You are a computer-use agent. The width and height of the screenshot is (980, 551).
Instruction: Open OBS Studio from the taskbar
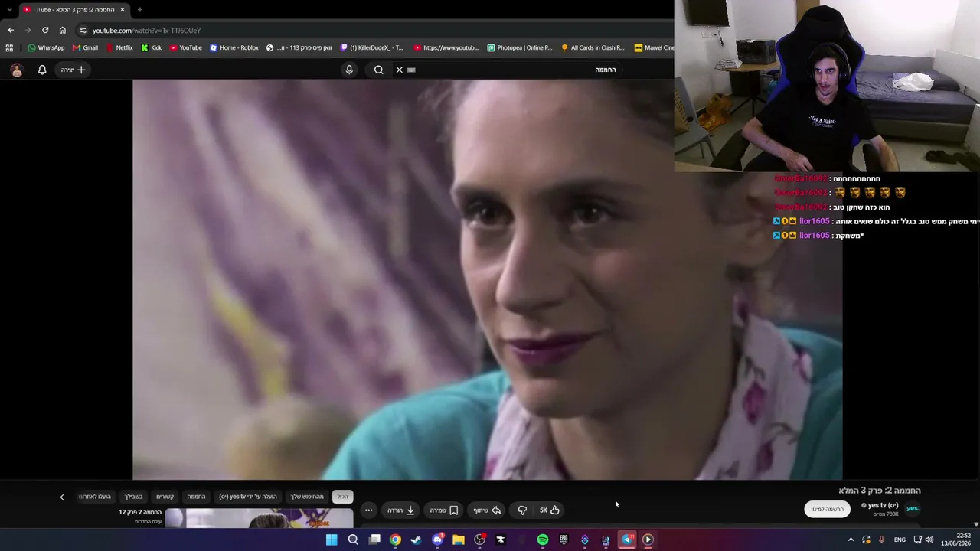(x=479, y=540)
